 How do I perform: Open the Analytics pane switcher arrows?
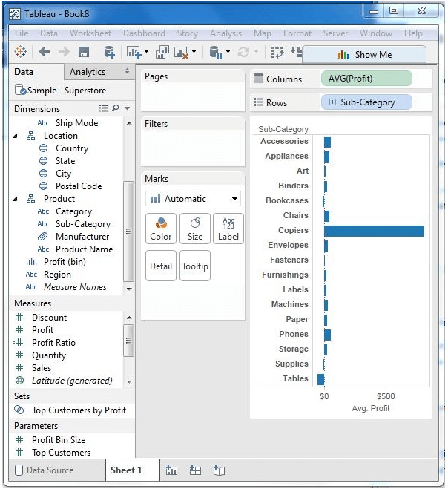pos(127,71)
